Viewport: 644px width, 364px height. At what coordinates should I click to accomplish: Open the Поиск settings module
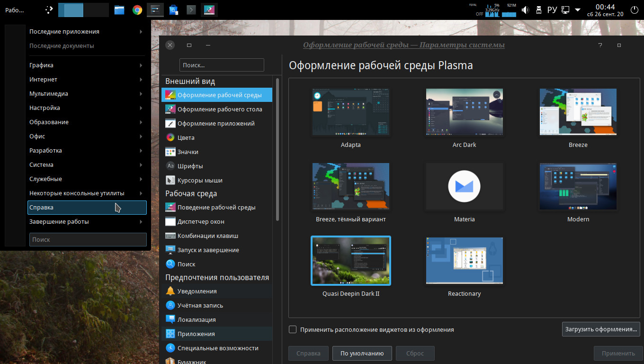coord(217,264)
